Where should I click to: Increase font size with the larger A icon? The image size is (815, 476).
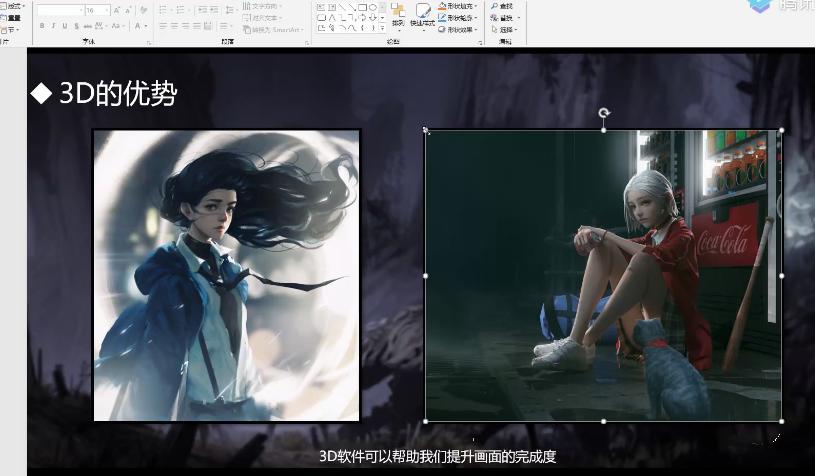pos(117,10)
